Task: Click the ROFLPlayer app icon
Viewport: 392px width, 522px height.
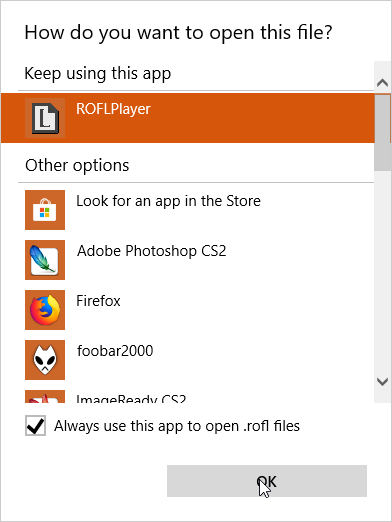Action: coord(45,118)
